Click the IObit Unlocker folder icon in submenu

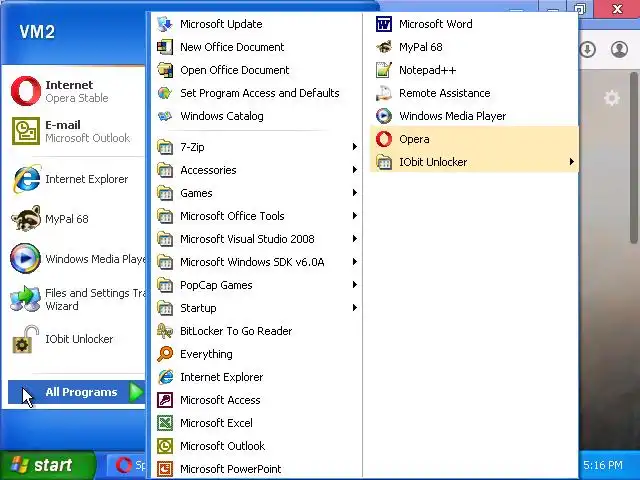(384, 162)
